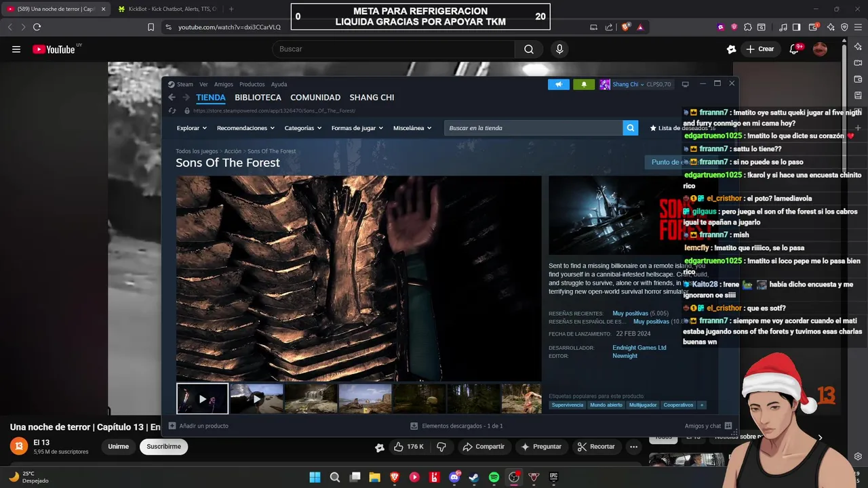Click the Compartir button
The image size is (868, 488).
click(x=484, y=447)
